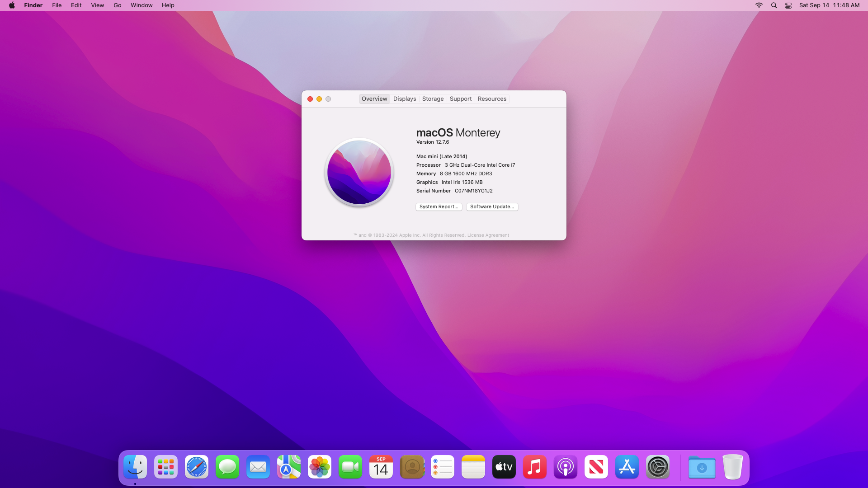Screen dimensions: 868x488
Task: Open Photos app from Dock
Action: coord(320,467)
